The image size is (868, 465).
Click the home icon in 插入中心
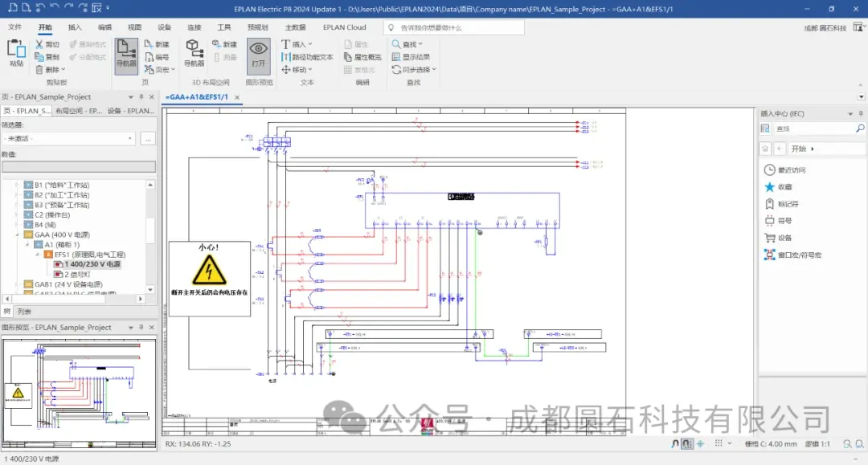pos(765,149)
